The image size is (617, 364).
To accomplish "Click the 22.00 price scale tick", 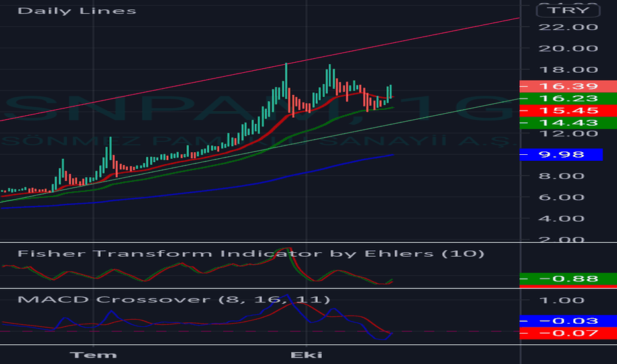I will 568,27.
